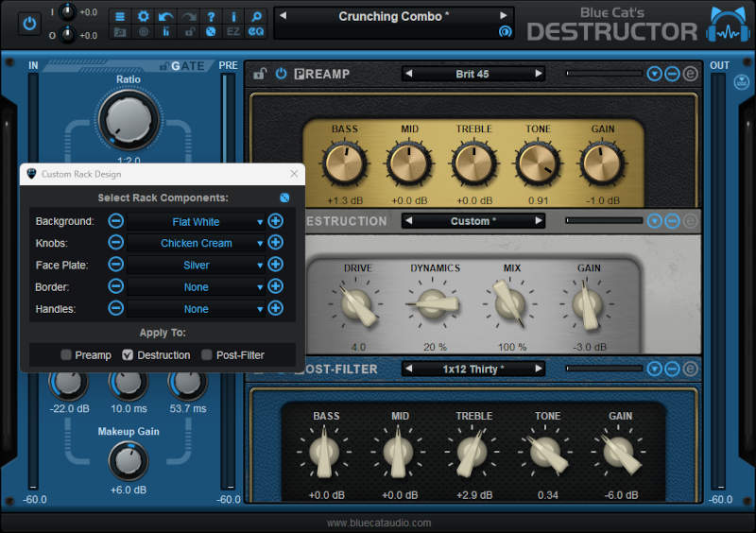Open the global settings gear icon
This screenshot has height=533, width=756.
coord(144,17)
